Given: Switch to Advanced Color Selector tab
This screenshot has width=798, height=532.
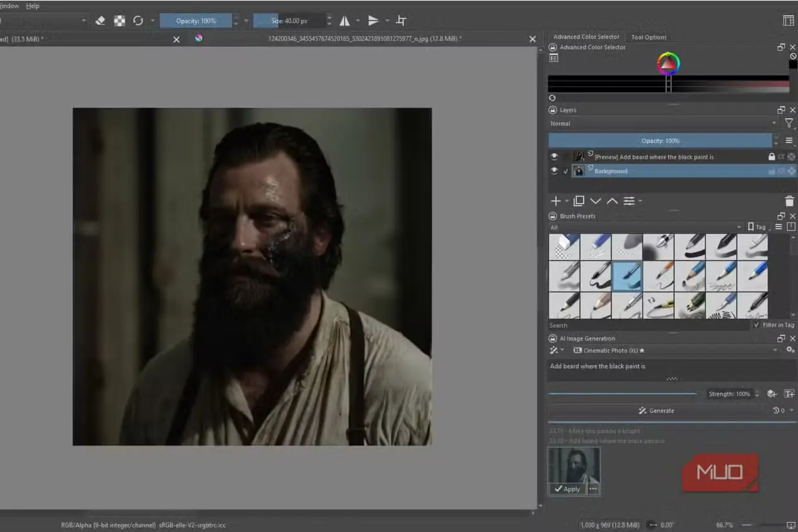Looking at the screenshot, I should coord(586,37).
